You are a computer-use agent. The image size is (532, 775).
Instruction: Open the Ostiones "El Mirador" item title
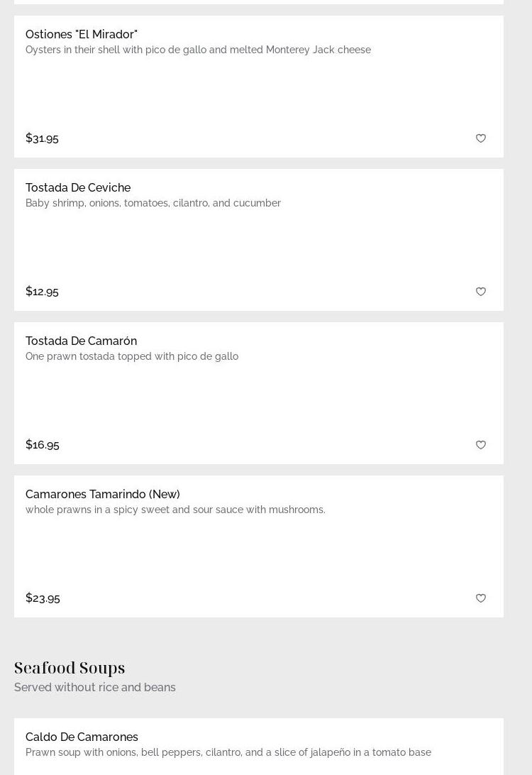coord(82,34)
